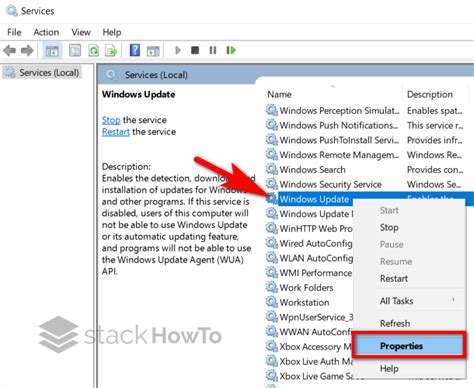Click the toolbar Properties sheet icon

pos(75,51)
